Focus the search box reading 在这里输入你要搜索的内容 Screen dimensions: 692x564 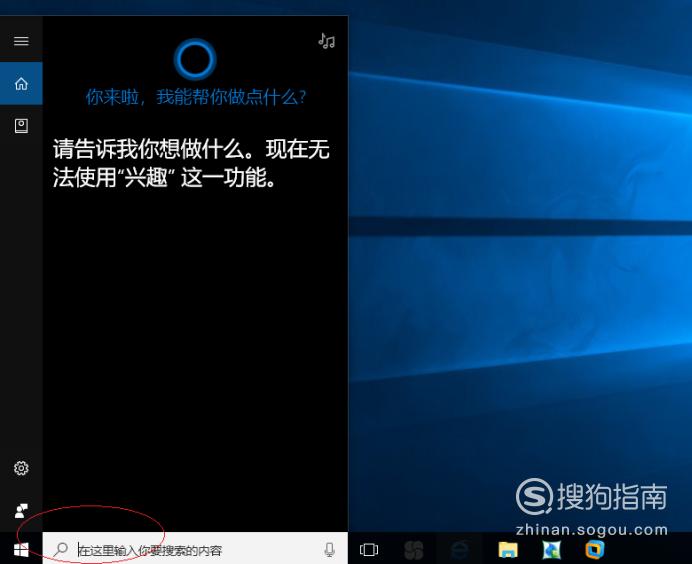[x=195, y=549]
